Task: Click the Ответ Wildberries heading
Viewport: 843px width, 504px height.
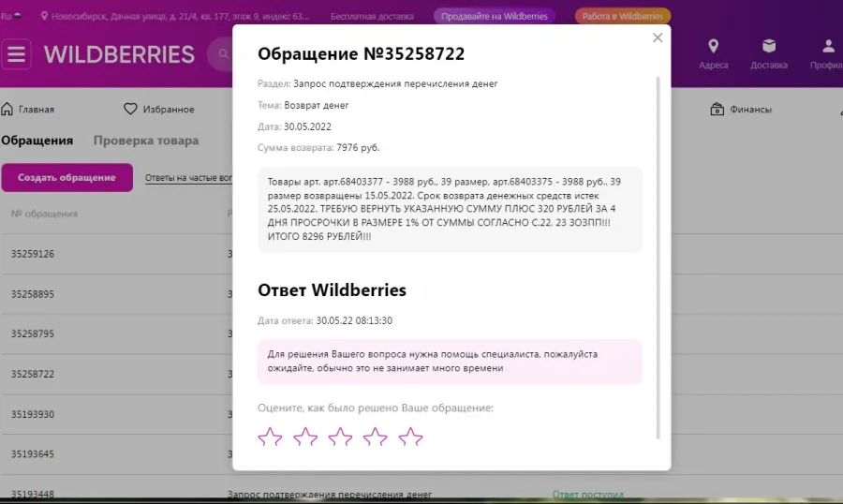Action: [x=332, y=289]
